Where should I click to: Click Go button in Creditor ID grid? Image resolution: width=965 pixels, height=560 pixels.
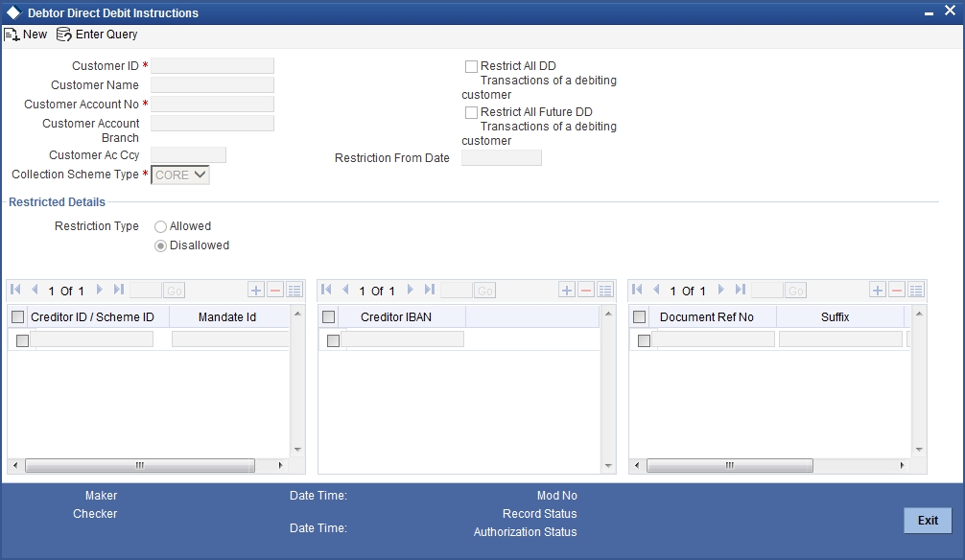[175, 291]
